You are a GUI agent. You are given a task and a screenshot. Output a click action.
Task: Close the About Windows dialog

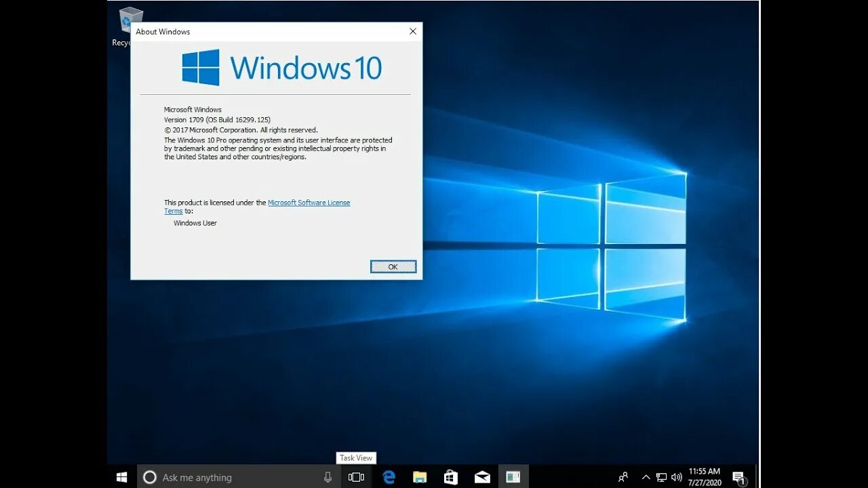(x=413, y=31)
